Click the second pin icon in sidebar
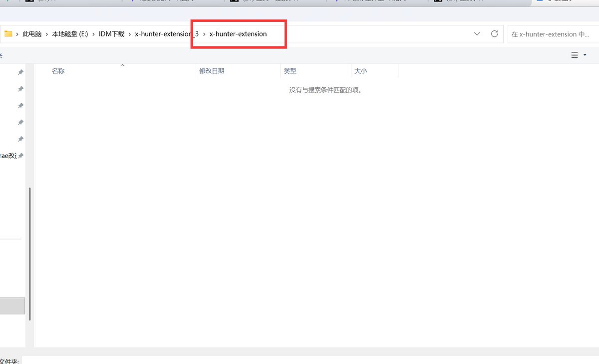This screenshot has width=599, height=364. (20, 89)
